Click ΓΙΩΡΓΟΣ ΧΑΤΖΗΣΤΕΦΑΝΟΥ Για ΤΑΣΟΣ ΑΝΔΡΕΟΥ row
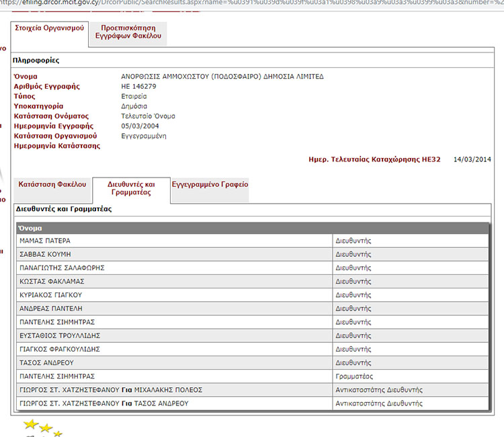The height and width of the screenshot is (437, 504). click(252, 403)
